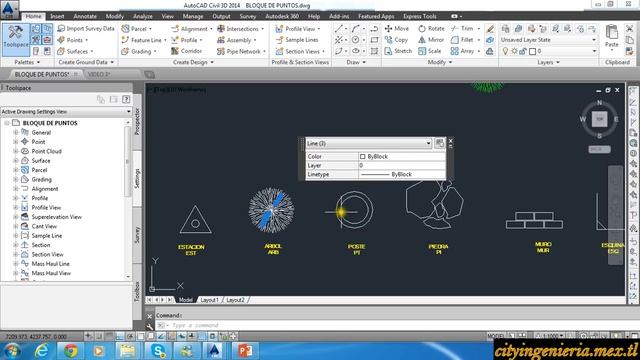Open the Surfaces dropdown in ribbon

pos(75,51)
